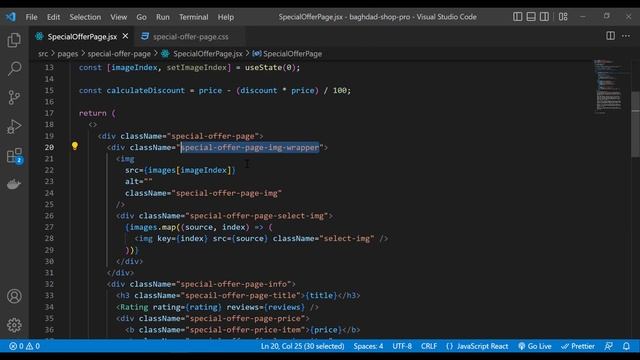Viewport: 640px width, 360px height.
Task: Split the editor to the right
Action: coord(610,36)
